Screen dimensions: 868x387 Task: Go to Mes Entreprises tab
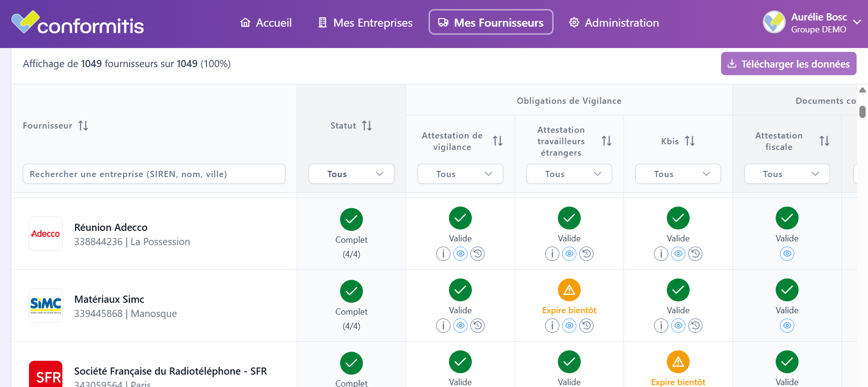(x=365, y=22)
